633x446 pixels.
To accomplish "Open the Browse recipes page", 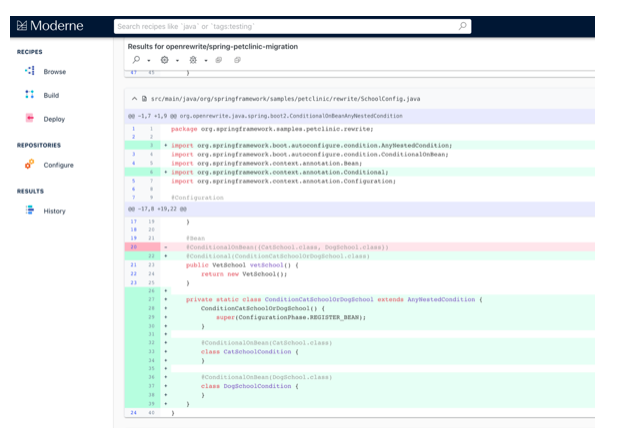I will click(x=54, y=72).
